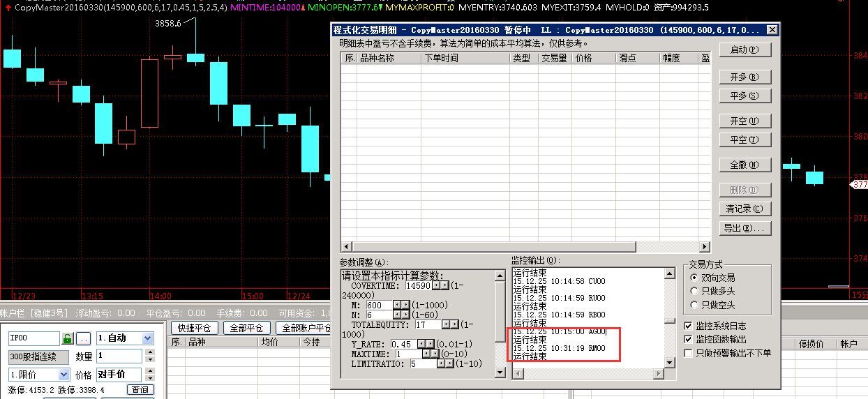Image resolution: width=868 pixels, height=399 pixels.
Task: Click the COVERTIME parameter input field
Action: click(419, 286)
